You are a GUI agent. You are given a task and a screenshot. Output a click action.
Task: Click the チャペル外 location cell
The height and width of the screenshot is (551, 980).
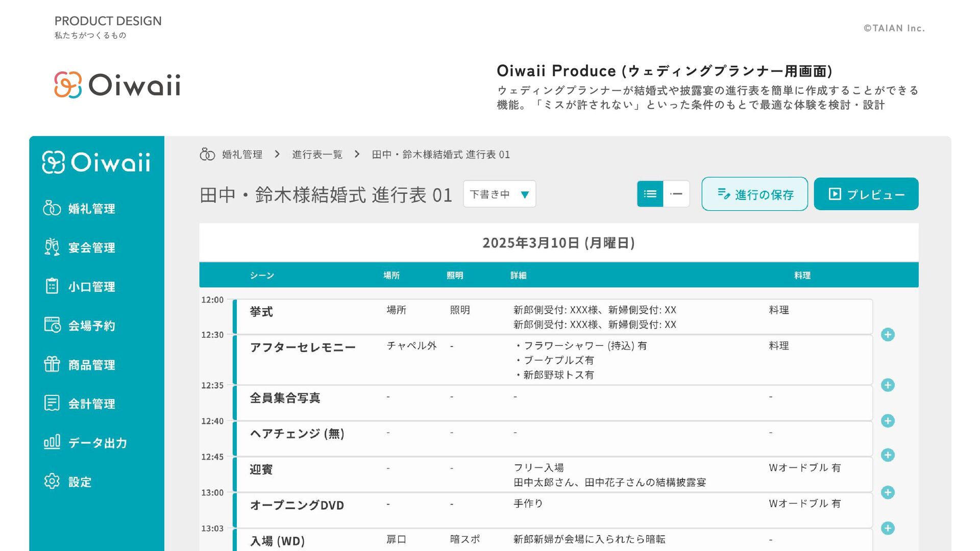(x=411, y=346)
